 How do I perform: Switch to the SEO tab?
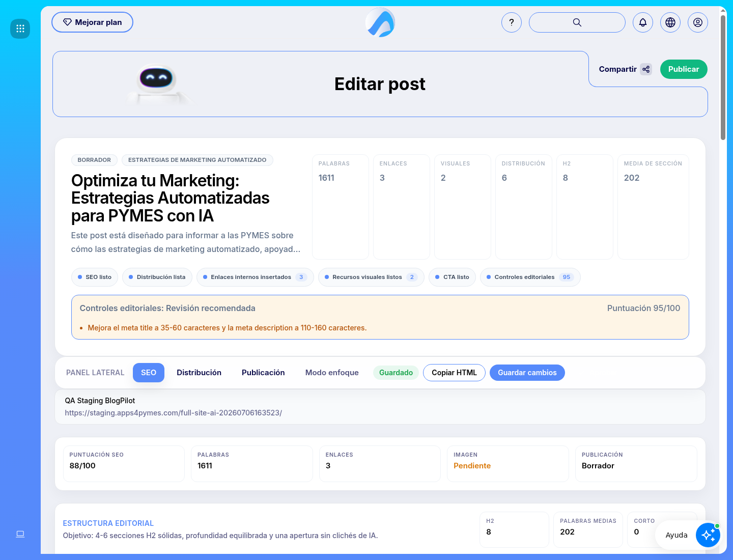(x=149, y=373)
